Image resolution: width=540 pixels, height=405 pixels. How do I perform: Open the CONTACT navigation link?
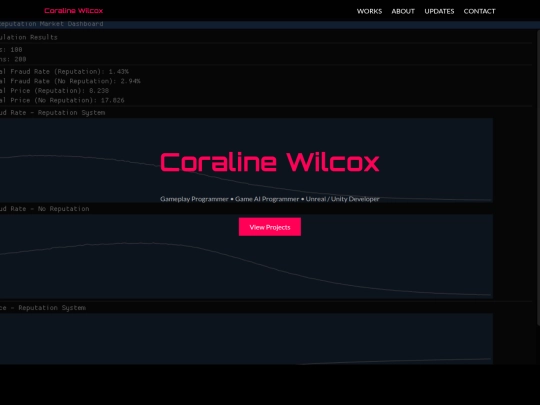click(x=479, y=11)
